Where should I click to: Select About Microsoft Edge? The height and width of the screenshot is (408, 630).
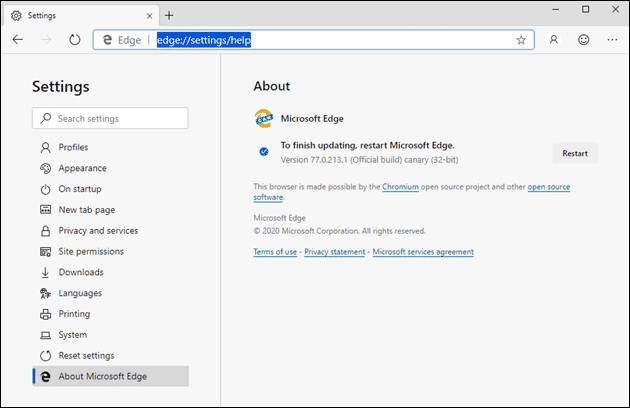point(110,377)
